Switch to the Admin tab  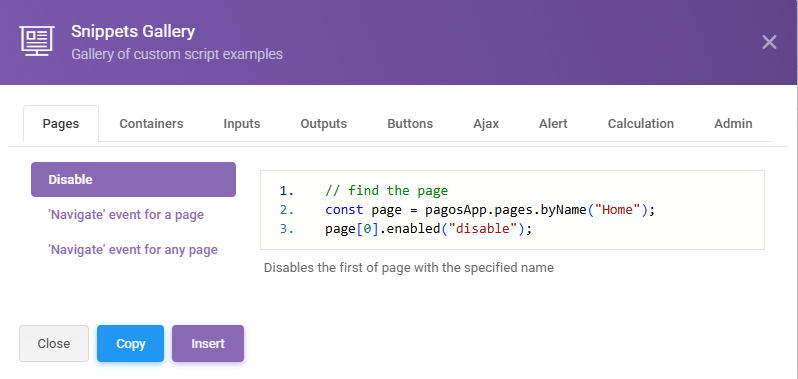pyautogui.click(x=733, y=124)
